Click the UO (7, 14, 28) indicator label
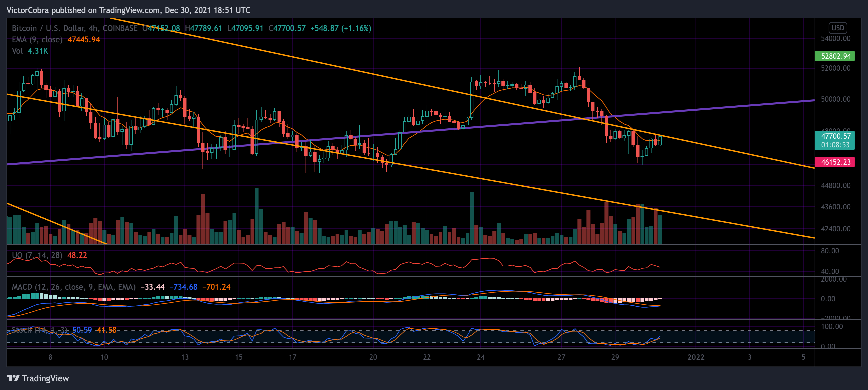 tap(37, 255)
